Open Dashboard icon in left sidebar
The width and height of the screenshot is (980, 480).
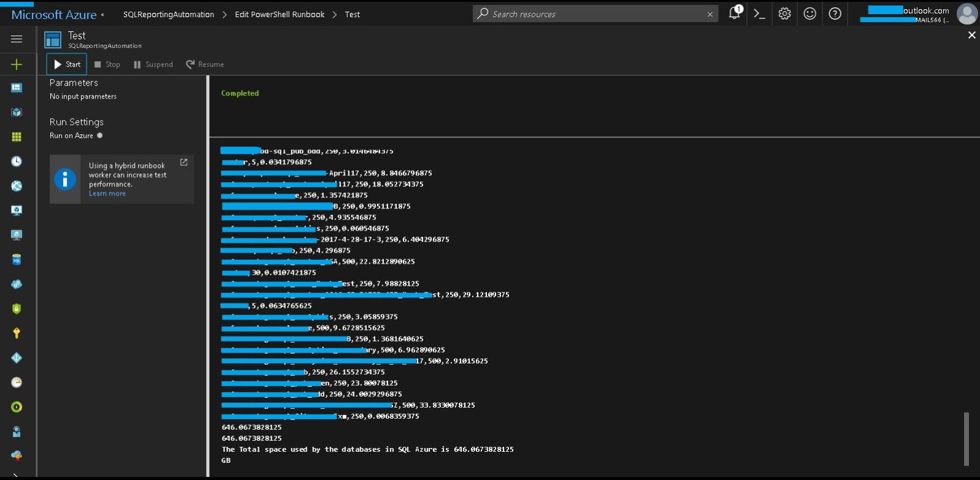click(x=17, y=88)
